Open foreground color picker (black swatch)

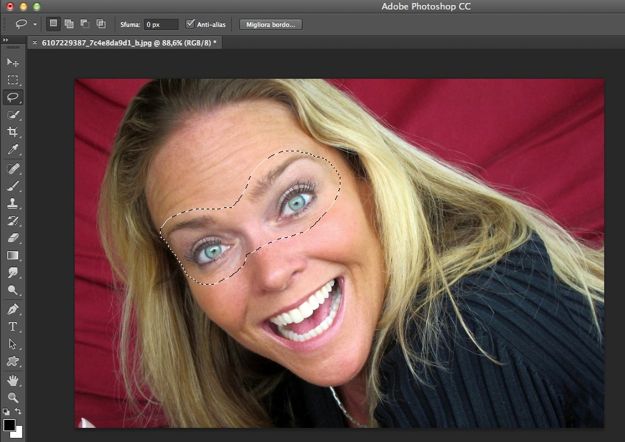(x=9, y=424)
